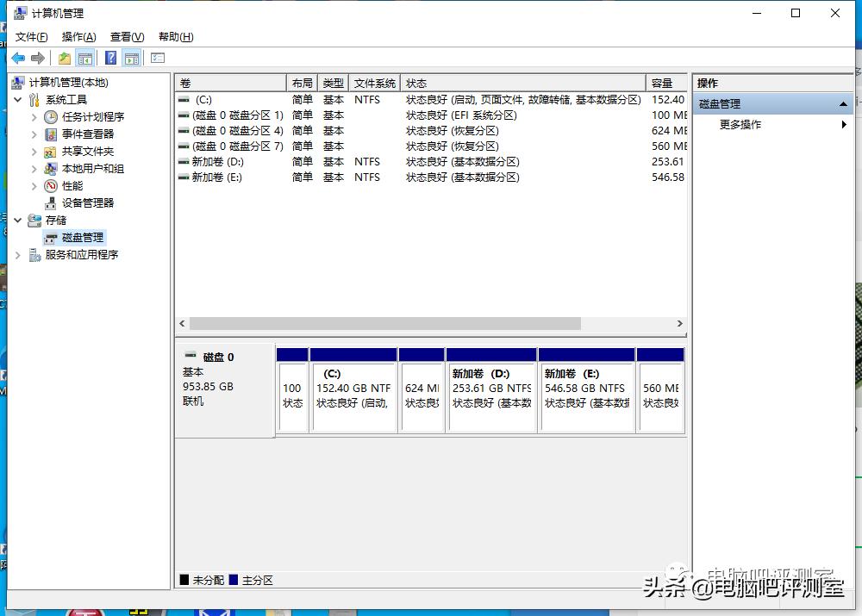Viewport: 862px width, 616px height.
Task: Click the 磁盘 0 drive icon
Action: [191, 356]
